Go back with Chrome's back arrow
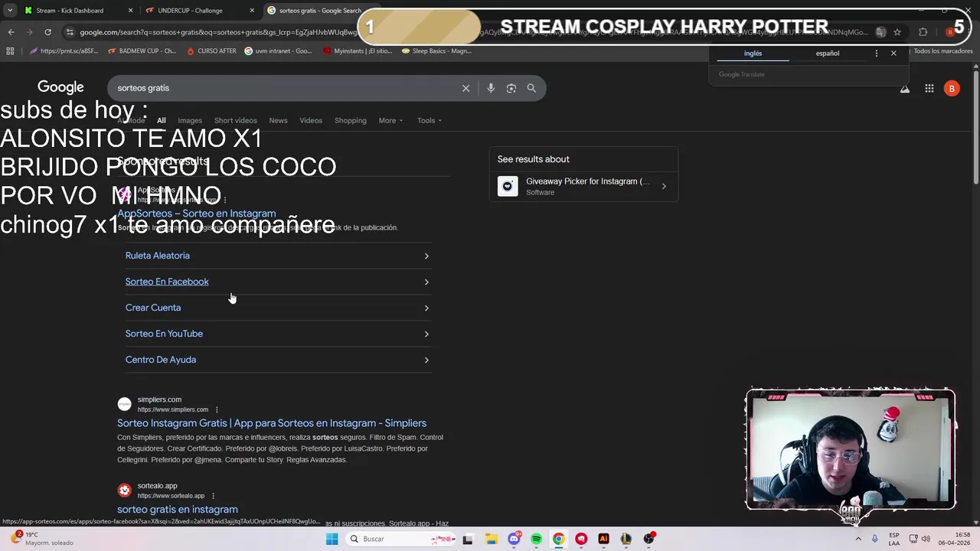This screenshot has height=551, width=980. [11, 32]
